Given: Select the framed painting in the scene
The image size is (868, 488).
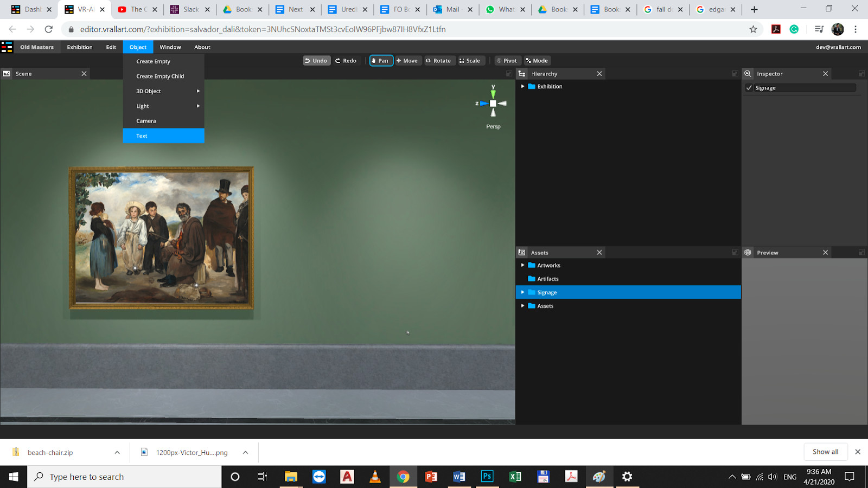Looking at the screenshot, I should pyautogui.click(x=161, y=237).
